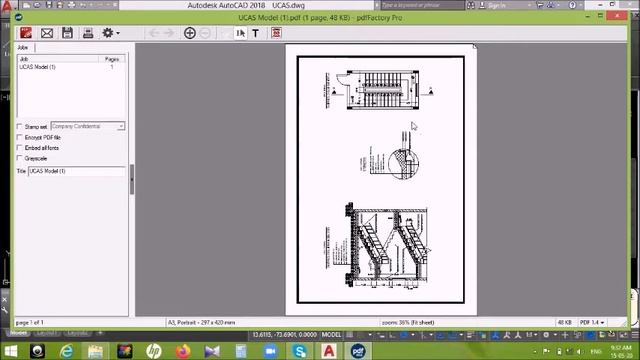Go to previous page arrow icon
Screen dimensions: 640x360
tap(154, 33)
